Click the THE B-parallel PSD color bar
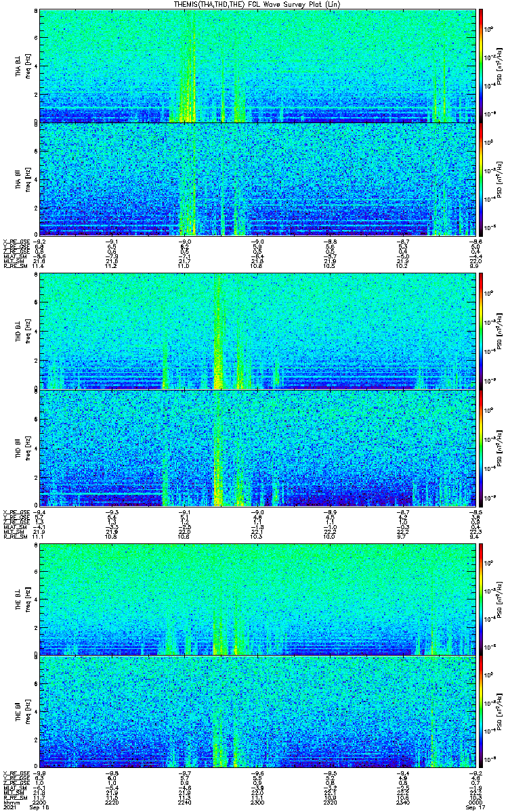 481,712
